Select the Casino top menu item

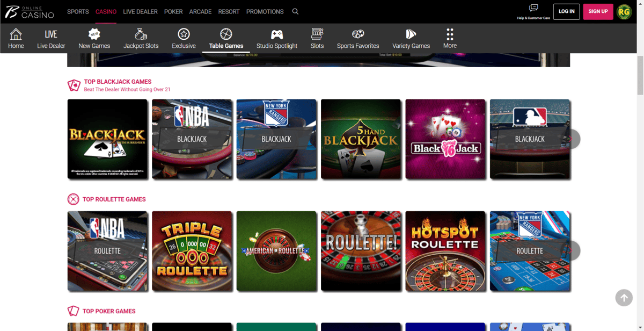(106, 11)
